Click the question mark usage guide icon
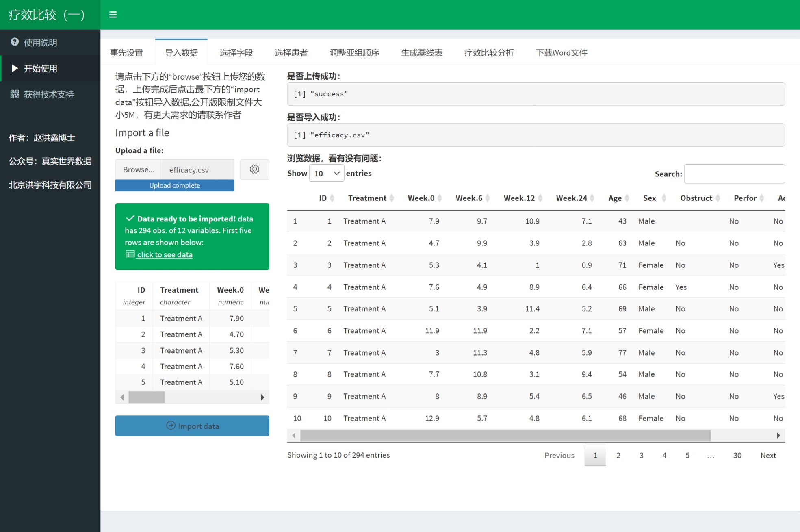The image size is (800, 532). pyautogui.click(x=15, y=42)
